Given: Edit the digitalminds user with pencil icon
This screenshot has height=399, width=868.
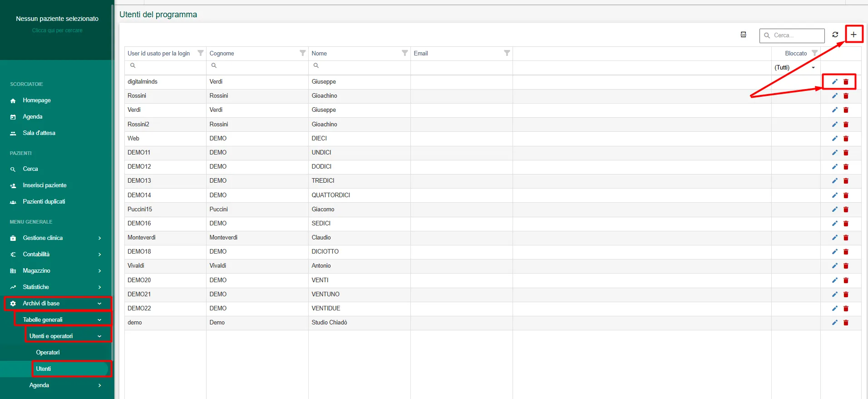Looking at the screenshot, I should coord(834,82).
